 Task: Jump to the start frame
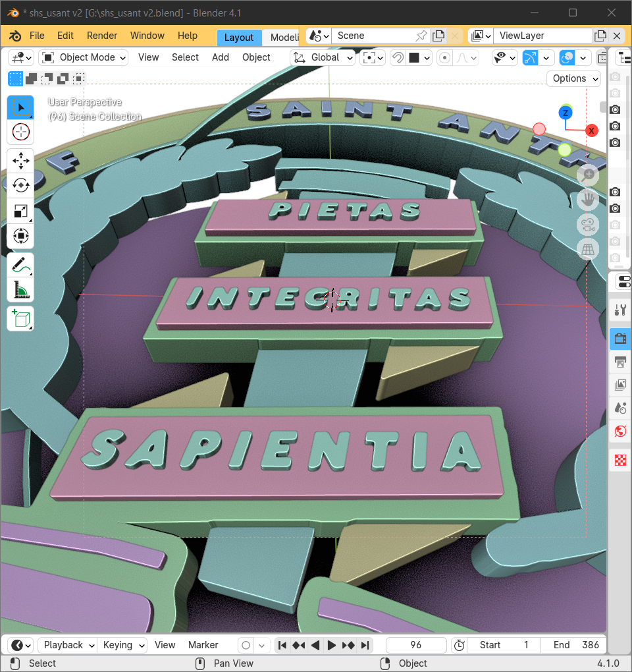point(282,645)
